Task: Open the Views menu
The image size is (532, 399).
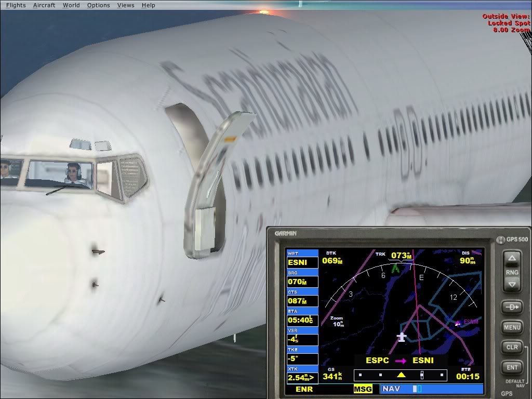Action: point(126,5)
